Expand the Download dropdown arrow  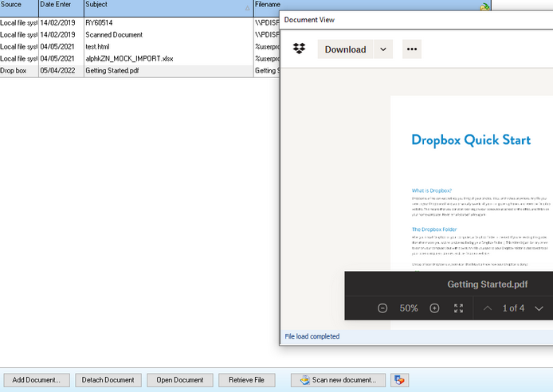click(x=383, y=49)
